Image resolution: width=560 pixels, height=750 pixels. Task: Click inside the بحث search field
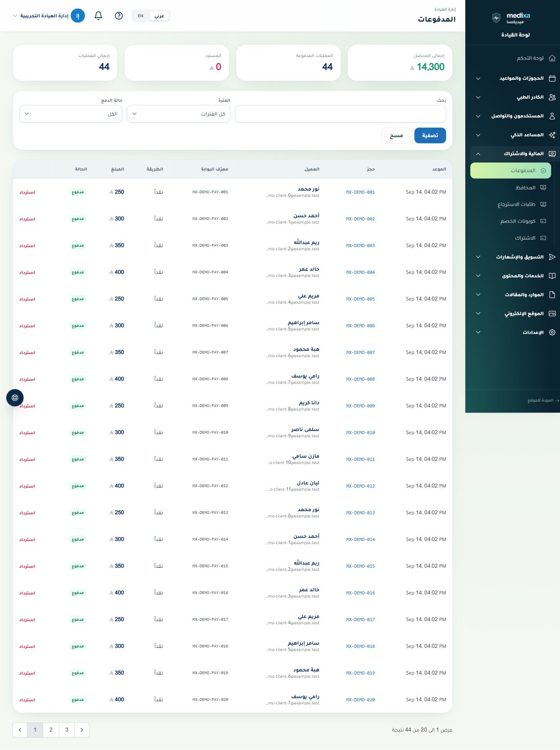[x=340, y=114]
